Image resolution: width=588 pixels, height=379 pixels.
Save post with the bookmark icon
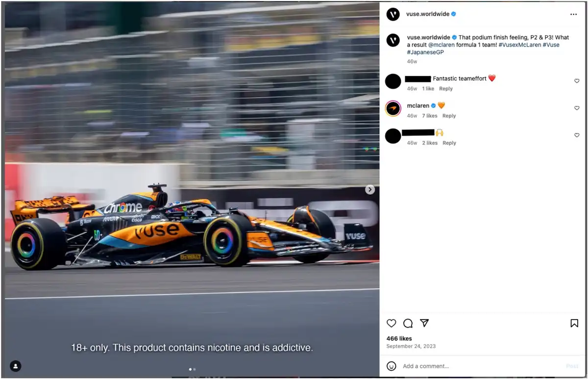point(574,323)
